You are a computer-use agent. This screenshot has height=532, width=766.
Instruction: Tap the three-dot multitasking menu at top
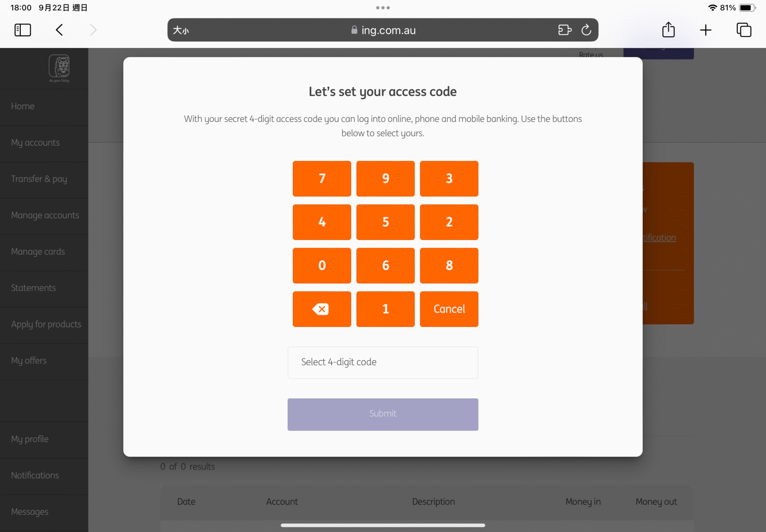point(383,8)
